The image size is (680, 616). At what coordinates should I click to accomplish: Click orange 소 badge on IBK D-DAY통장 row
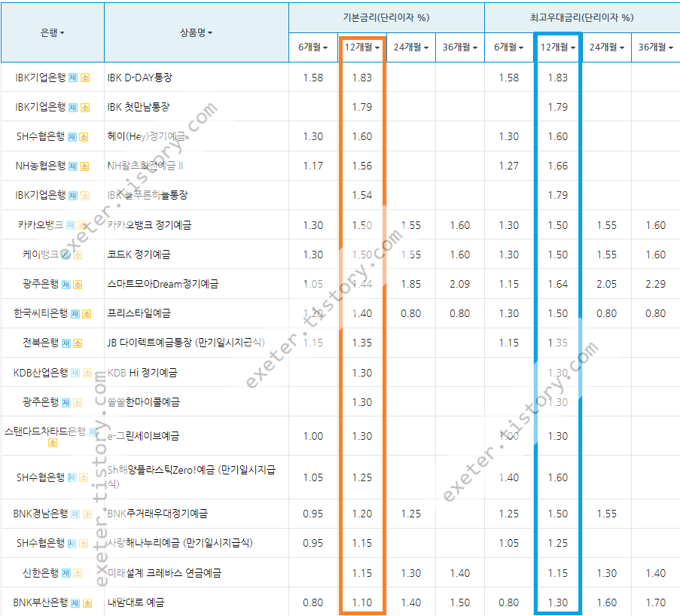pyautogui.click(x=85, y=78)
